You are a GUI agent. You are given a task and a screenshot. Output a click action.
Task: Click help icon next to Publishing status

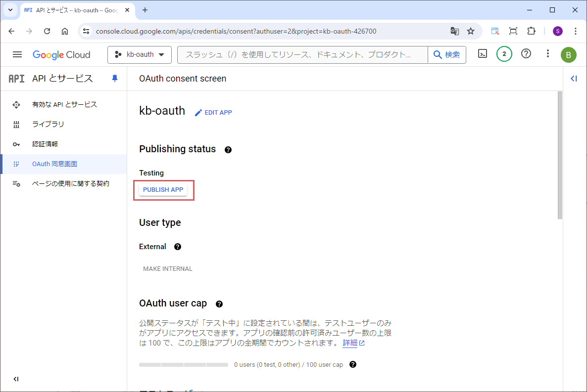pyautogui.click(x=228, y=150)
